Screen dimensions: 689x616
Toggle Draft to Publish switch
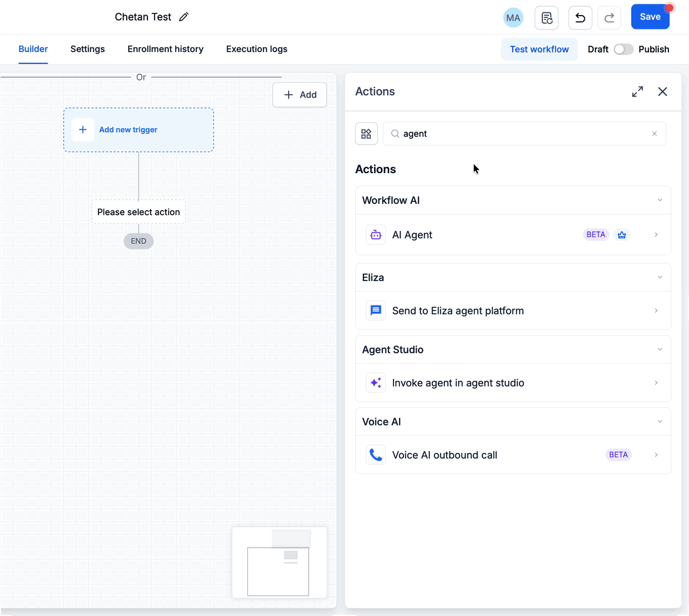624,49
